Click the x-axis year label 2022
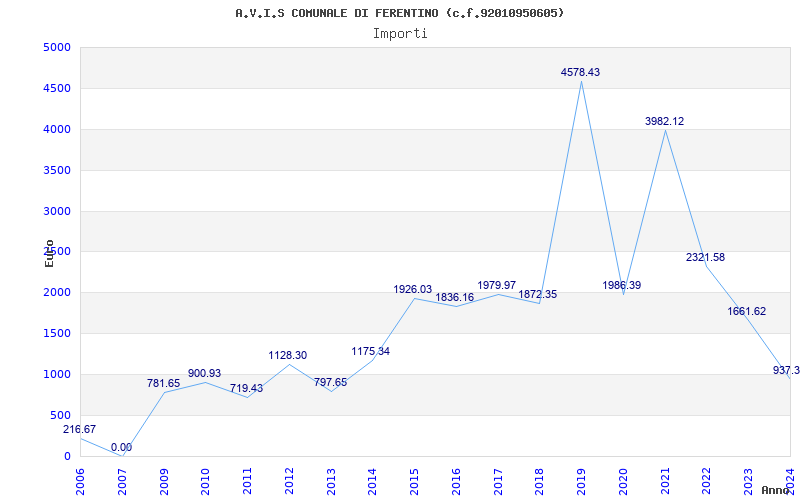 [x=707, y=481]
